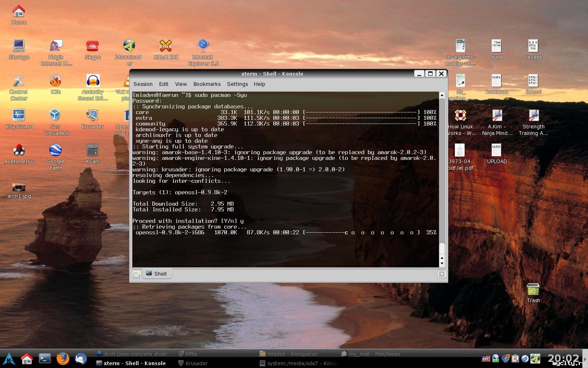
Task: Launch Audacity Sound Editor icon
Action: 93,82
